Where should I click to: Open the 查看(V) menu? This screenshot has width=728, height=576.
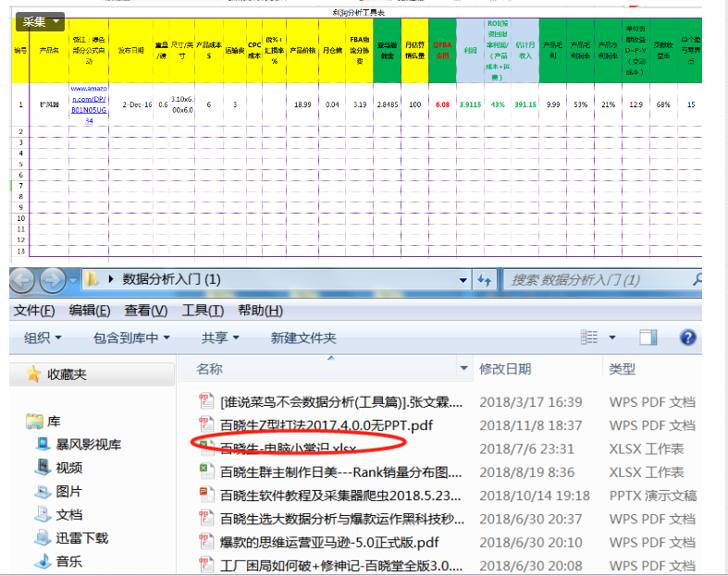[x=146, y=311]
